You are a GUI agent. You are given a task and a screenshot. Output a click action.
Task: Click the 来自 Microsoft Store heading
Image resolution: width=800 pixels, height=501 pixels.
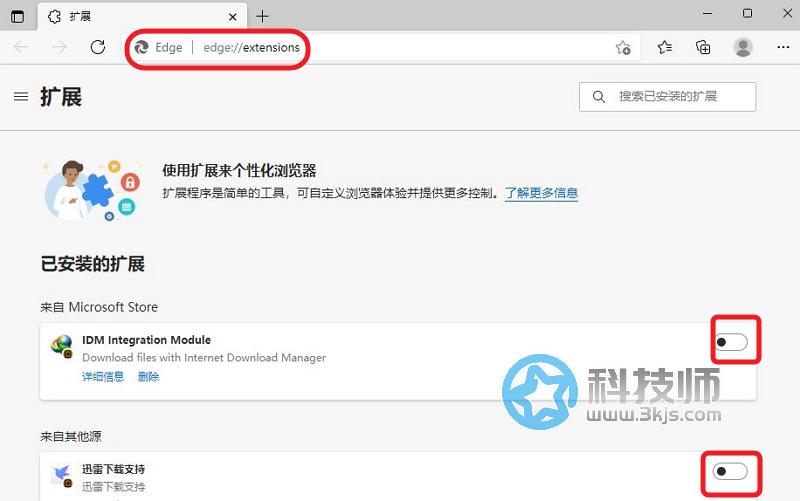pyautogui.click(x=99, y=307)
